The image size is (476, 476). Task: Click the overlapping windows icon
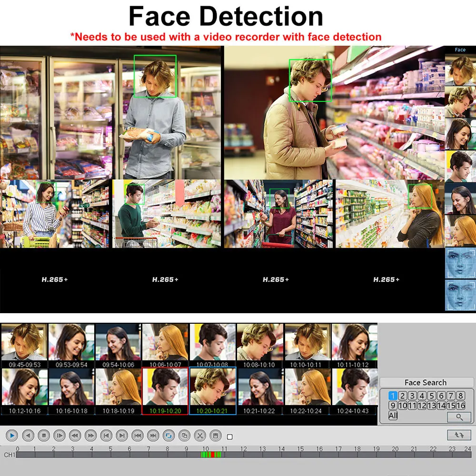point(184,436)
